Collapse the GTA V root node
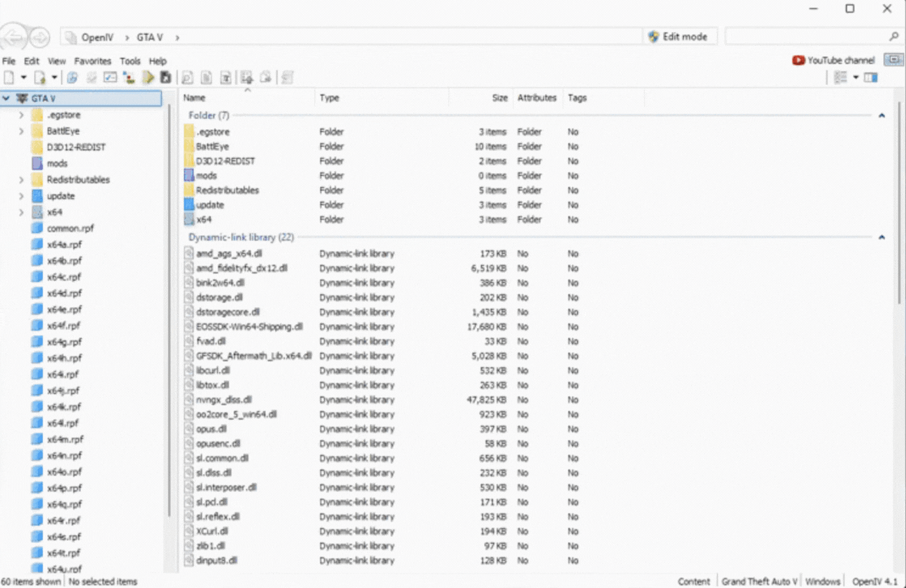Screen dimensions: 906x588 click(7, 98)
